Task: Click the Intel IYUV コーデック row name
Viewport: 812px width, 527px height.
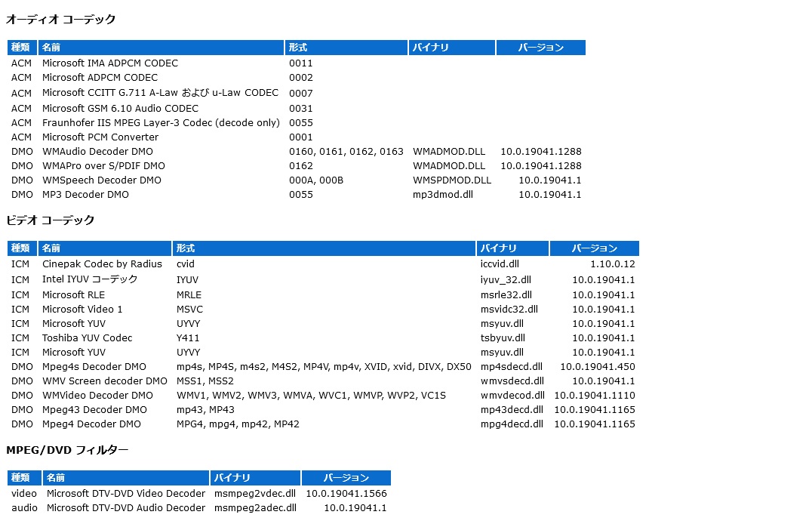Action: [x=90, y=279]
